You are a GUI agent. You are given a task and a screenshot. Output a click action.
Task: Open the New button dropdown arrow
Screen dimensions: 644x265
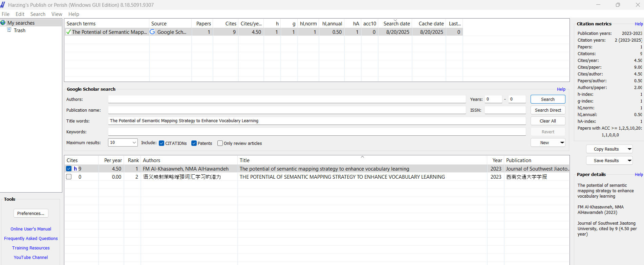click(x=562, y=142)
